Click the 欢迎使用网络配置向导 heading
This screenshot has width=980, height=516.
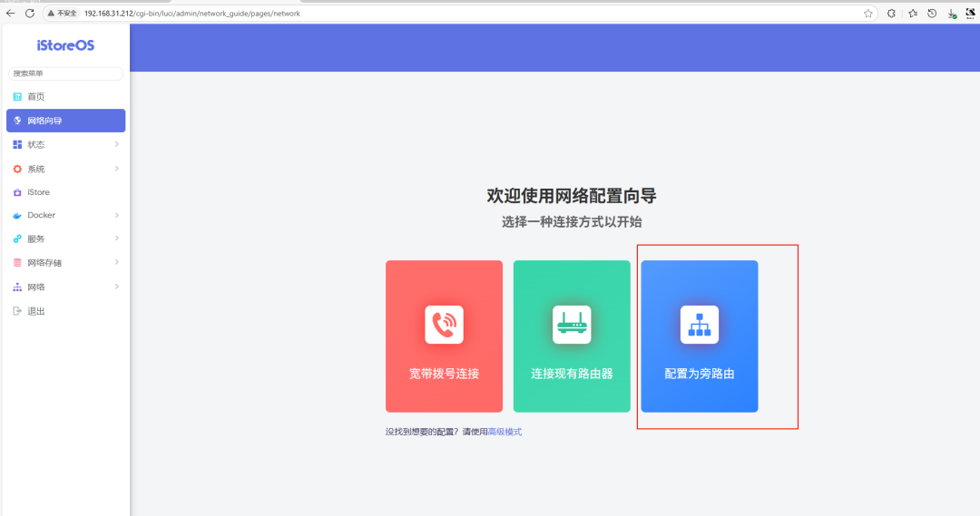coord(572,196)
